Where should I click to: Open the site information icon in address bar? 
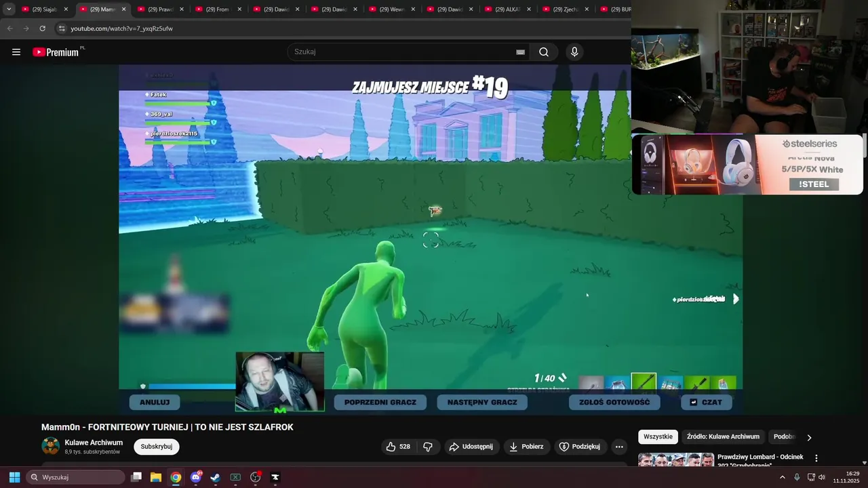pos(62,28)
